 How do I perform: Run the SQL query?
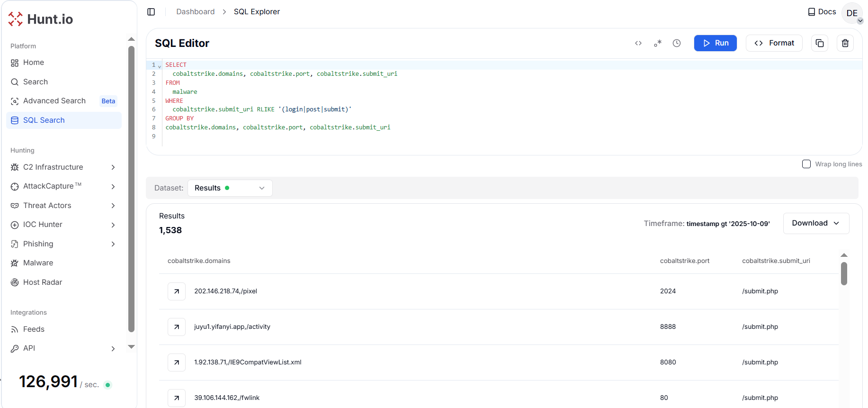(715, 43)
